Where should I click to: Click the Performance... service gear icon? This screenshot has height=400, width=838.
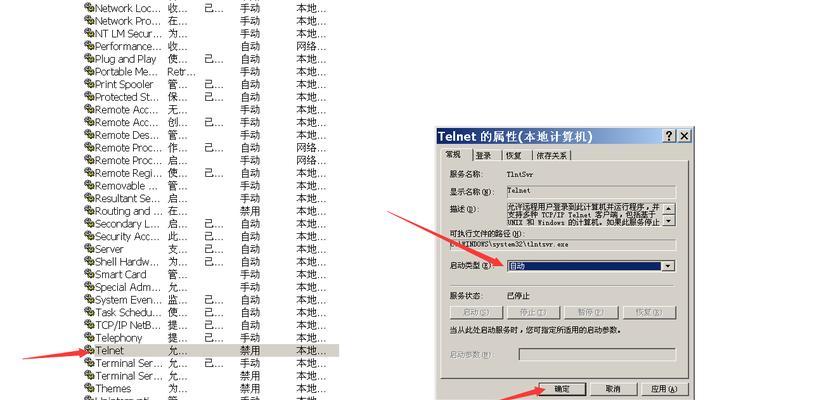tap(89, 46)
